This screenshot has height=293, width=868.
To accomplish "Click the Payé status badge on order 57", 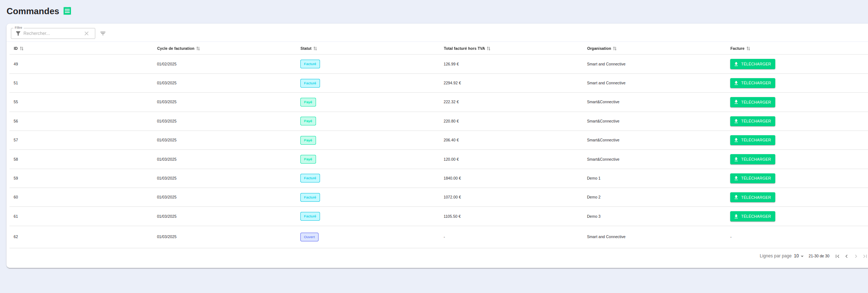I will 308,140.
